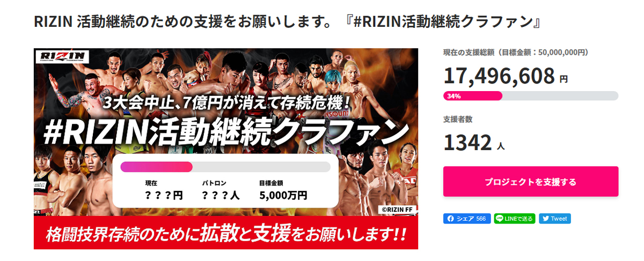Click the progress bar inside the banner image
This screenshot has width=644, height=261.
coord(225,167)
